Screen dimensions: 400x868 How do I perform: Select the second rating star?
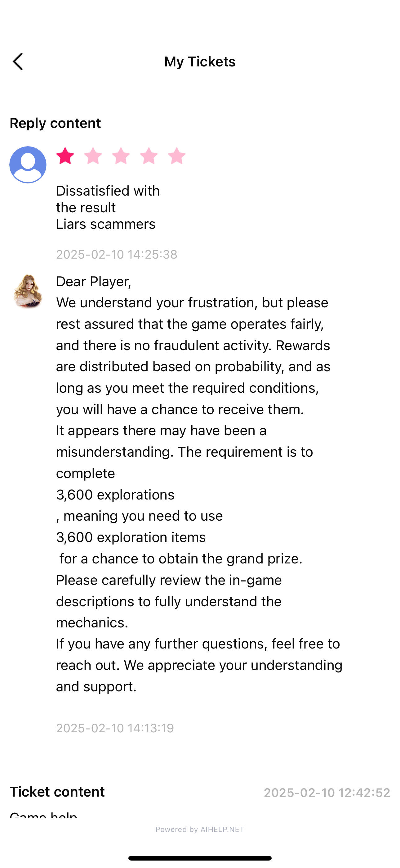pyautogui.click(x=93, y=156)
